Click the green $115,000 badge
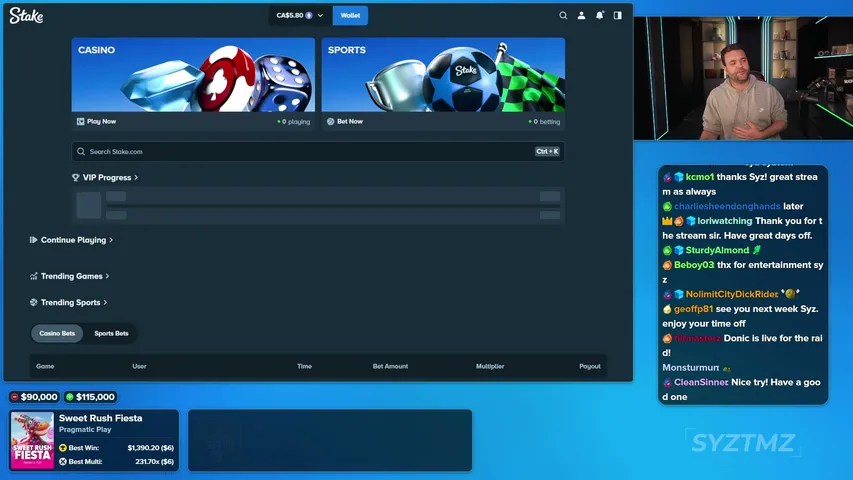The width and height of the screenshot is (853, 480). [90, 397]
